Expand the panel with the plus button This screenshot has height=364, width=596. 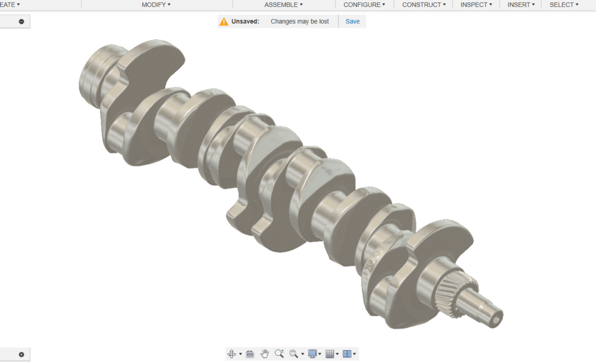pyautogui.click(x=21, y=355)
